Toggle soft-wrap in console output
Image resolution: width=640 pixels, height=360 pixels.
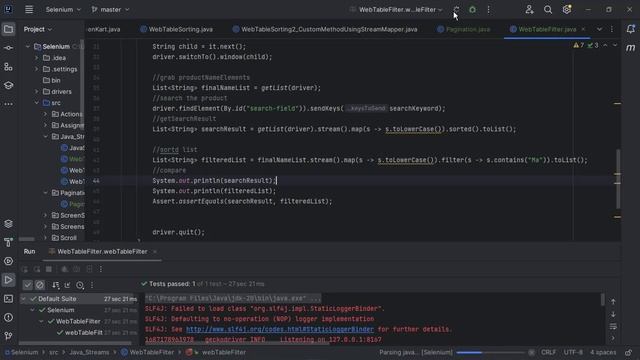tap(613, 327)
